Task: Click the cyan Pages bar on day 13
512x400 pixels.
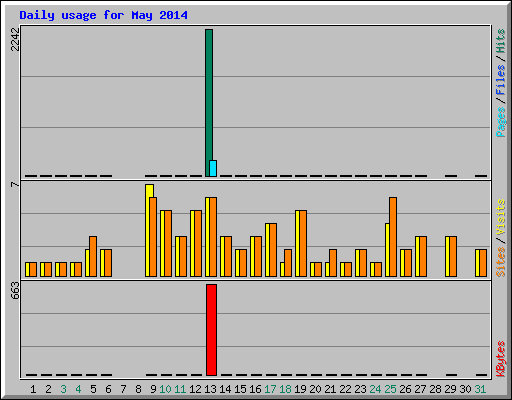Action: pos(213,168)
